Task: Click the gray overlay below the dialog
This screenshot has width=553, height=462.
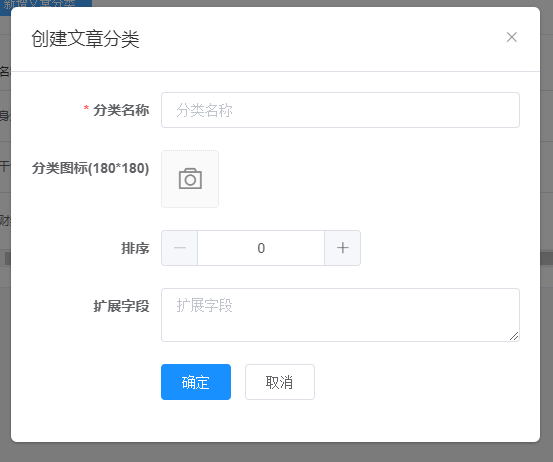Action: point(276,452)
